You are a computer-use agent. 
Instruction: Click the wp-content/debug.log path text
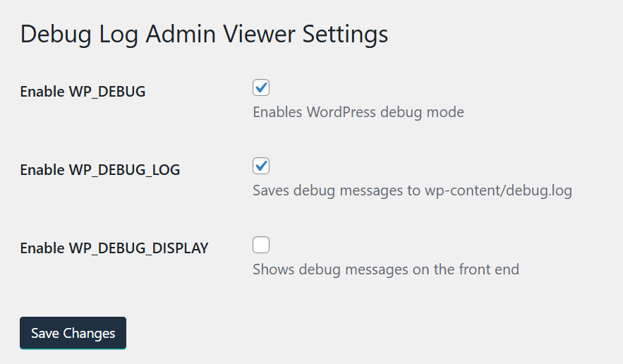pos(498,190)
